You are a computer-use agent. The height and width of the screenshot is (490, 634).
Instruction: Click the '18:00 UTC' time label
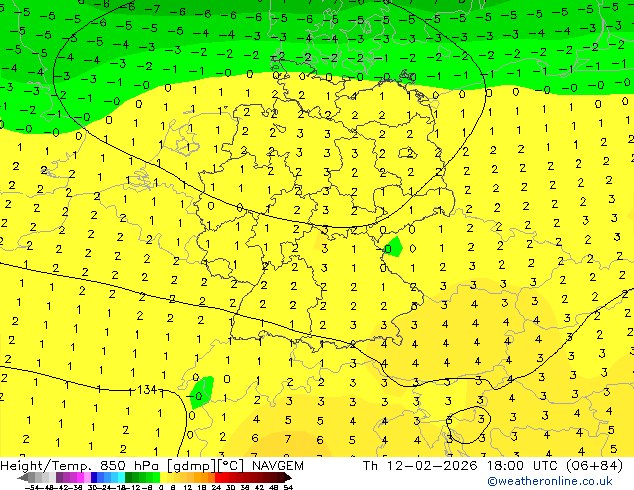tap(522, 466)
